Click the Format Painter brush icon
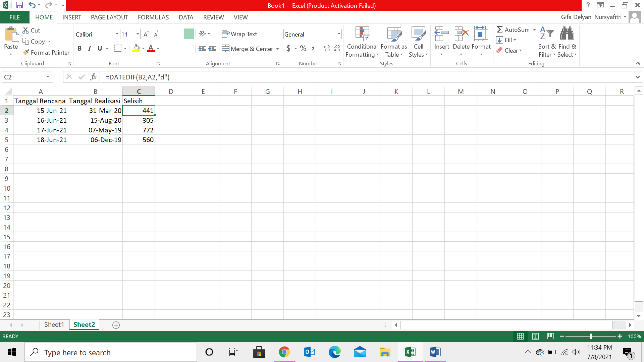 coord(26,52)
